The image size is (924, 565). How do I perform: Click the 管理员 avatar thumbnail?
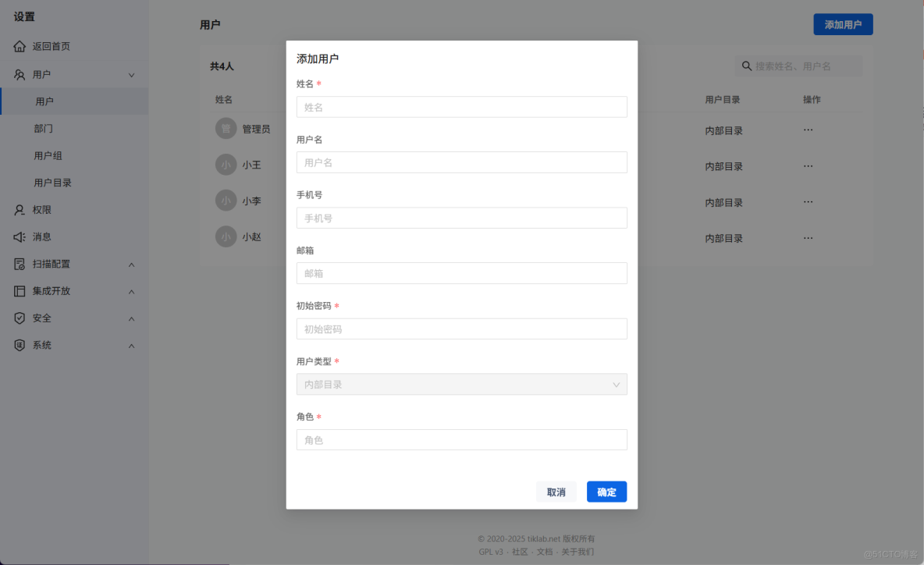225,128
